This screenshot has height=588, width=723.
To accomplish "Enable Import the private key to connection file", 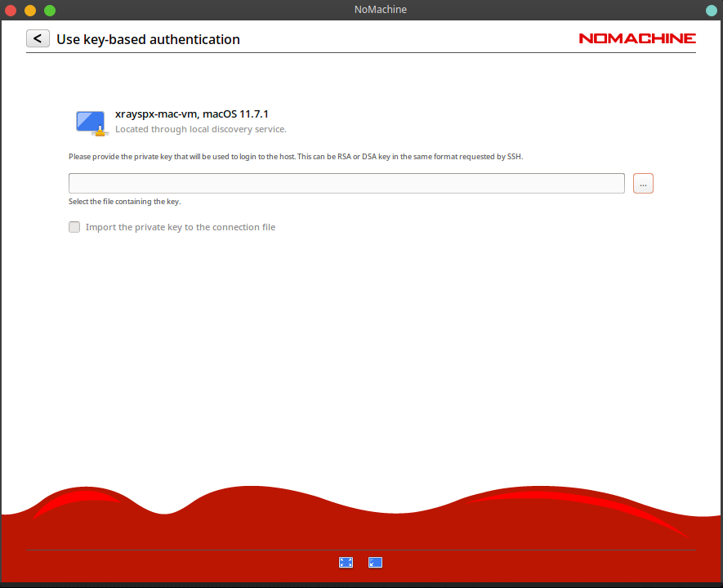I will 74,227.
